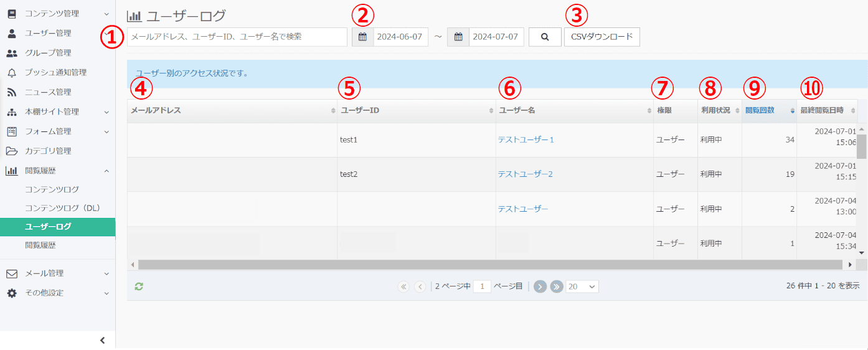Jump to last page in pagination

click(556, 286)
